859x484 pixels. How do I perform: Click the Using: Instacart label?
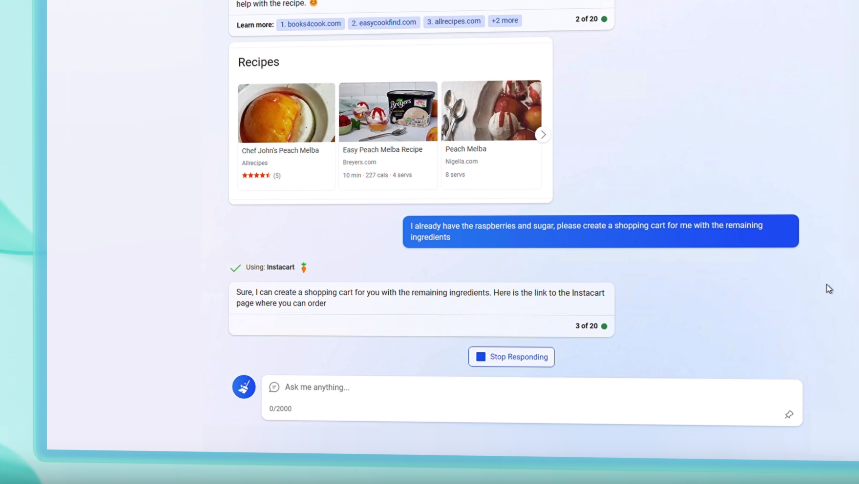[270, 267]
